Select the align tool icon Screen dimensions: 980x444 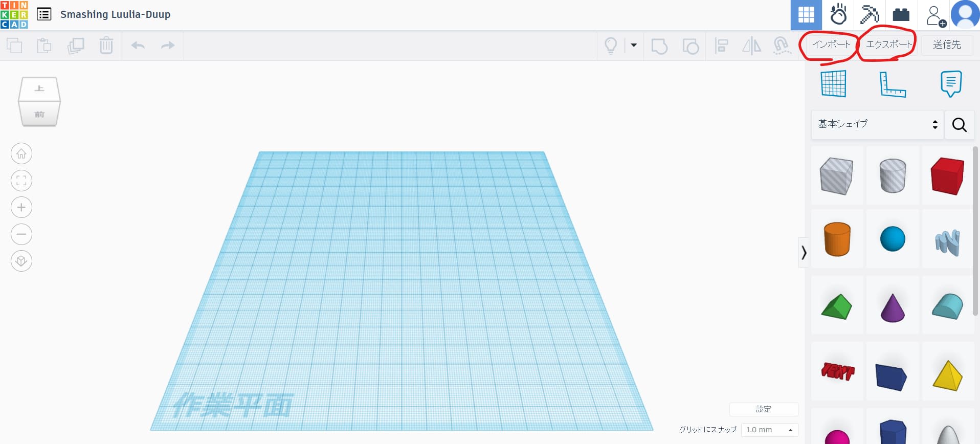point(721,46)
